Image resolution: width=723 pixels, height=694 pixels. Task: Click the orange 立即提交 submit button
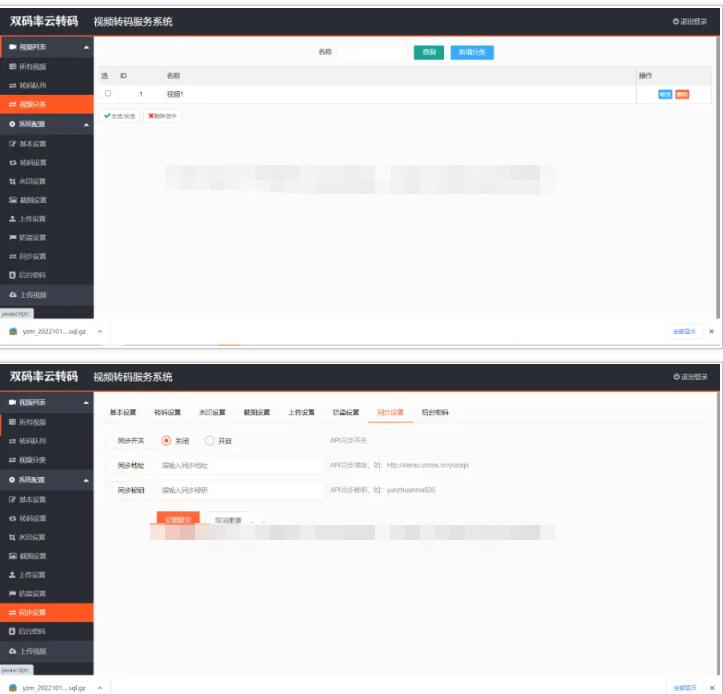[x=178, y=520]
